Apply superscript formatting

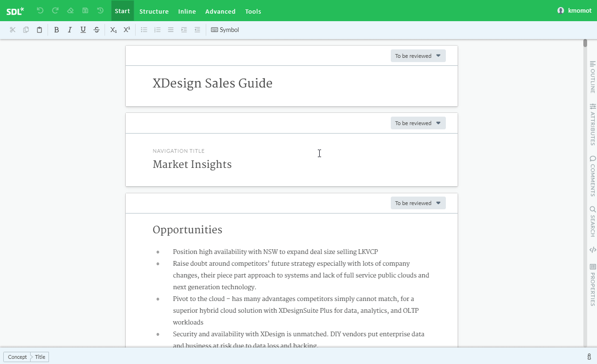(127, 30)
